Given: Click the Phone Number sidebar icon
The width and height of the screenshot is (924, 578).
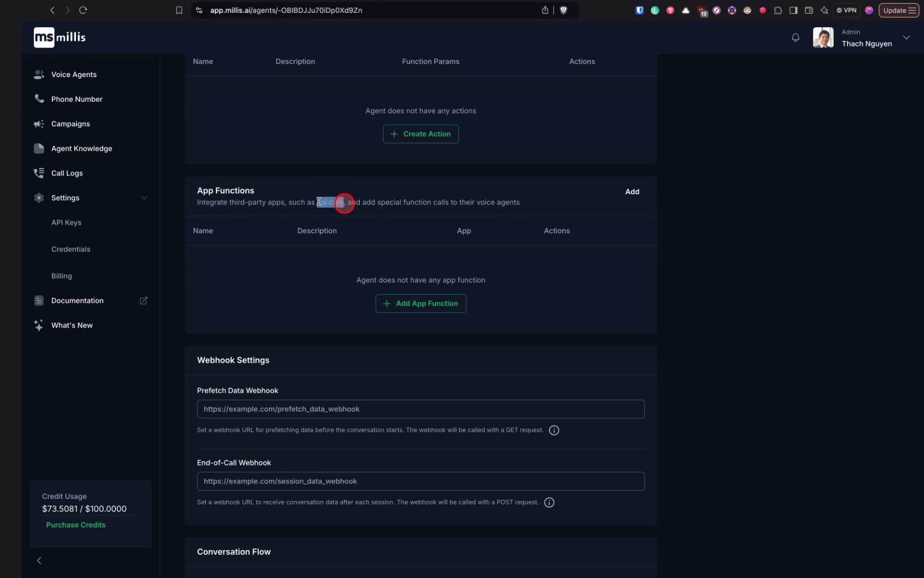Looking at the screenshot, I should 38,98.
